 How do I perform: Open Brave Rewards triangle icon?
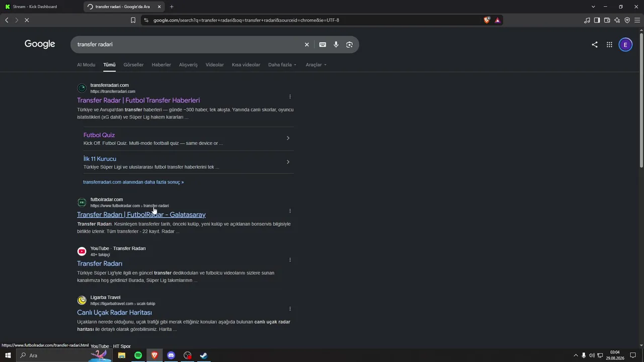(x=497, y=20)
